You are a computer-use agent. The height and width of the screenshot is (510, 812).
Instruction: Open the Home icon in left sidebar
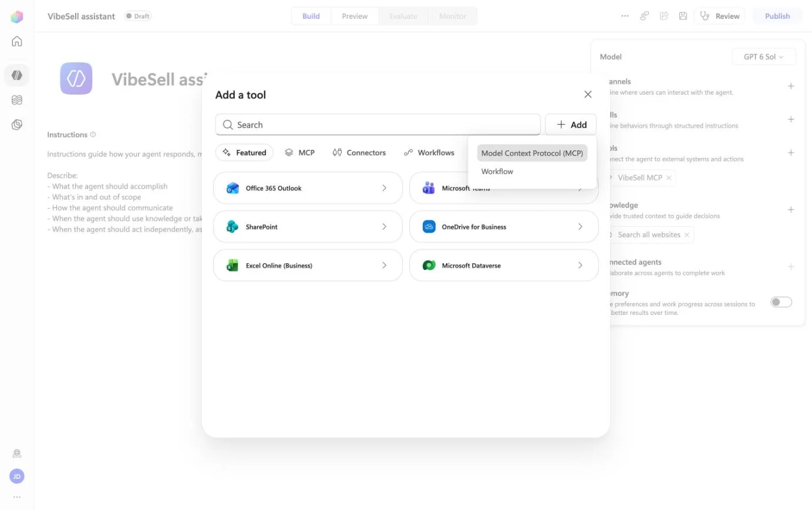coord(17,41)
